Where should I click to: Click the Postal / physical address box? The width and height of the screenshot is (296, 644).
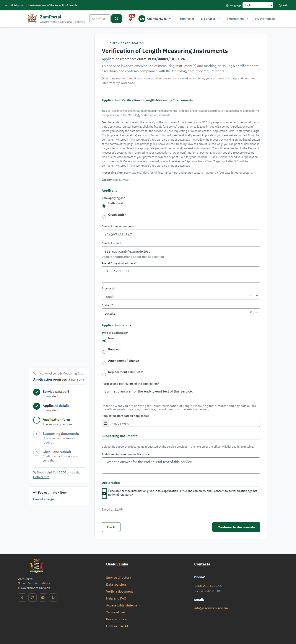coord(181,274)
